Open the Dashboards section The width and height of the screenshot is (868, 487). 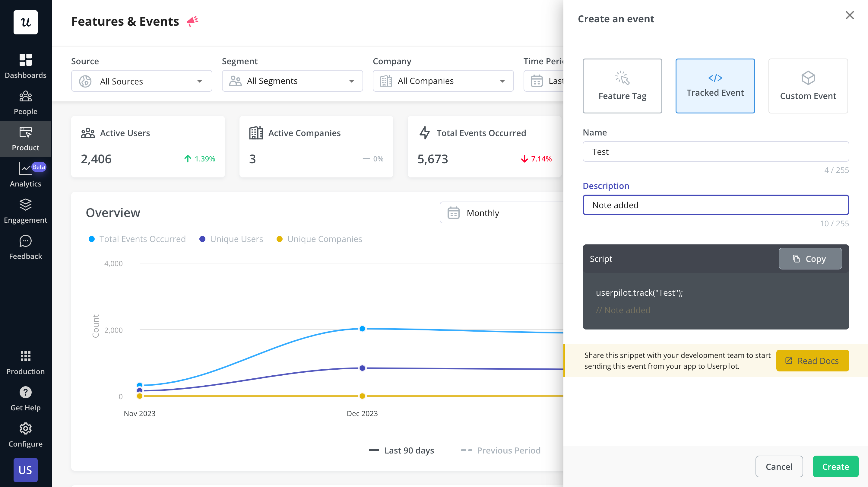(26, 65)
